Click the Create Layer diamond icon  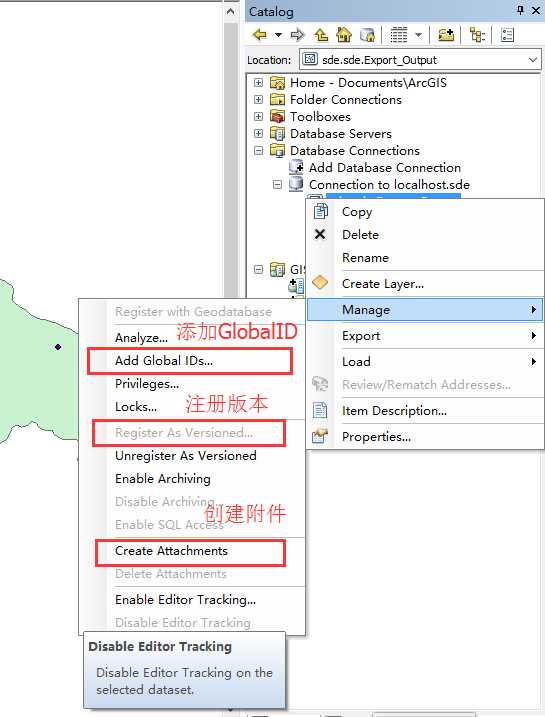point(320,283)
